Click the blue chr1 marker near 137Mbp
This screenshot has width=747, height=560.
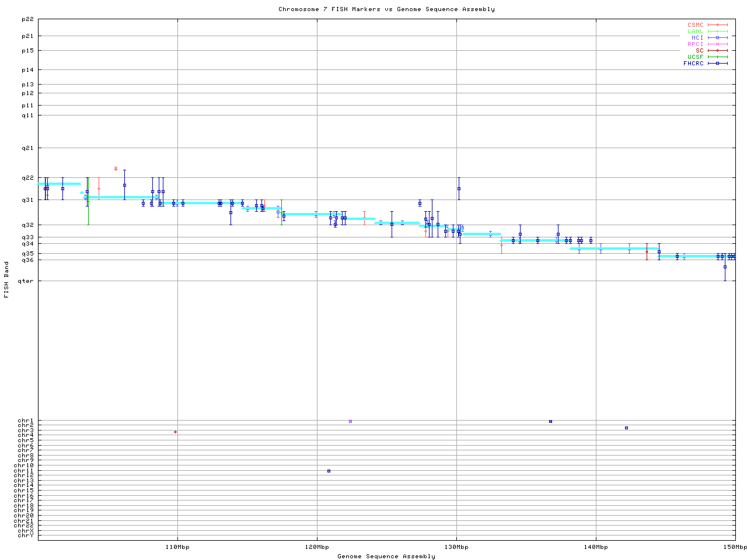pyautogui.click(x=550, y=421)
